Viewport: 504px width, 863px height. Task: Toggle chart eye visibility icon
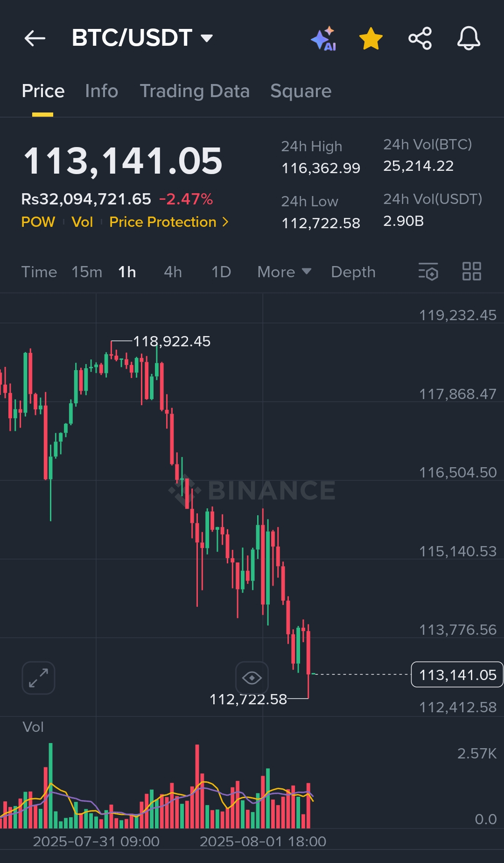pyautogui.click(x=252, y=678)
